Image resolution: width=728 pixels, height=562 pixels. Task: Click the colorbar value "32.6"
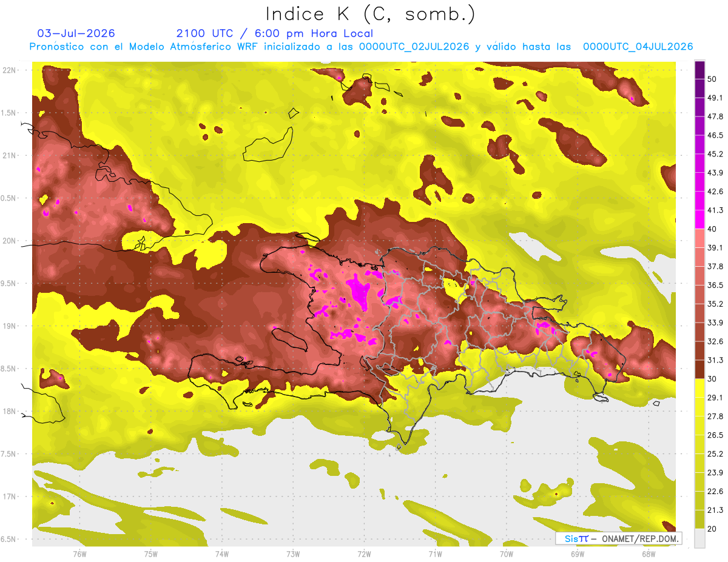click(x=715, y=341)
